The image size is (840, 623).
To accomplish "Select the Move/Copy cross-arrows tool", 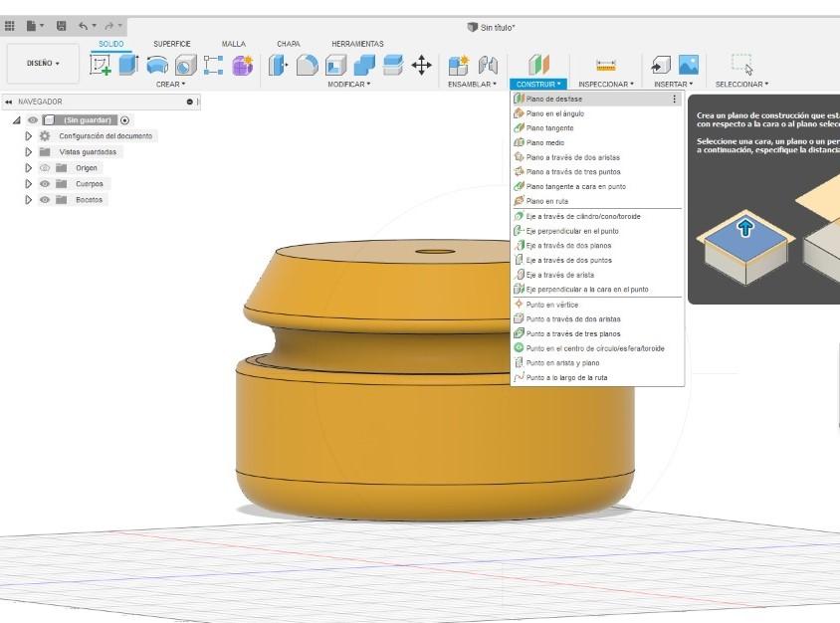I will 421,65.
